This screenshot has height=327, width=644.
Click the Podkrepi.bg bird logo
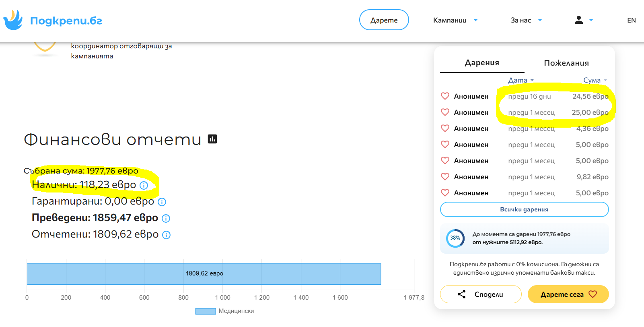click(13, 20)
